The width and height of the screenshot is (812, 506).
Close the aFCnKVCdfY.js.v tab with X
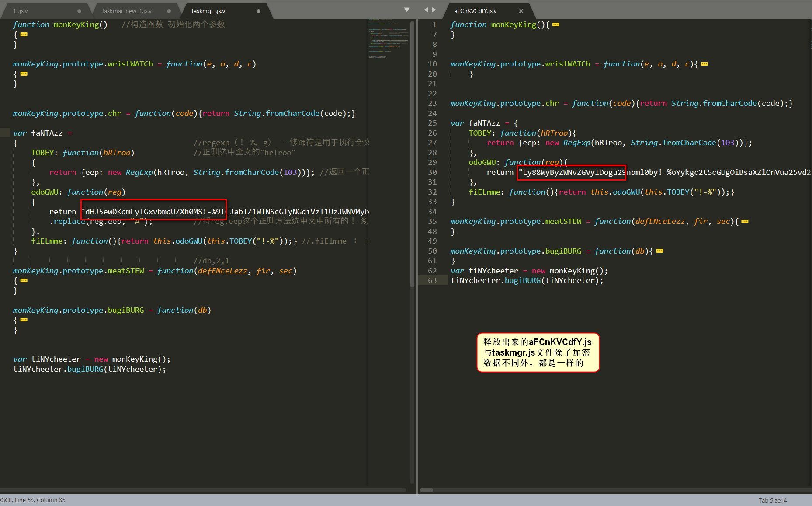pyautogui.click(x=521, y=11)
